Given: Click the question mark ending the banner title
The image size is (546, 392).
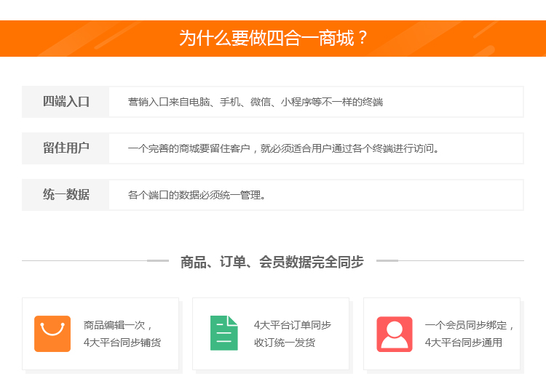Looking at the screenshot, I should click(363, 39).
